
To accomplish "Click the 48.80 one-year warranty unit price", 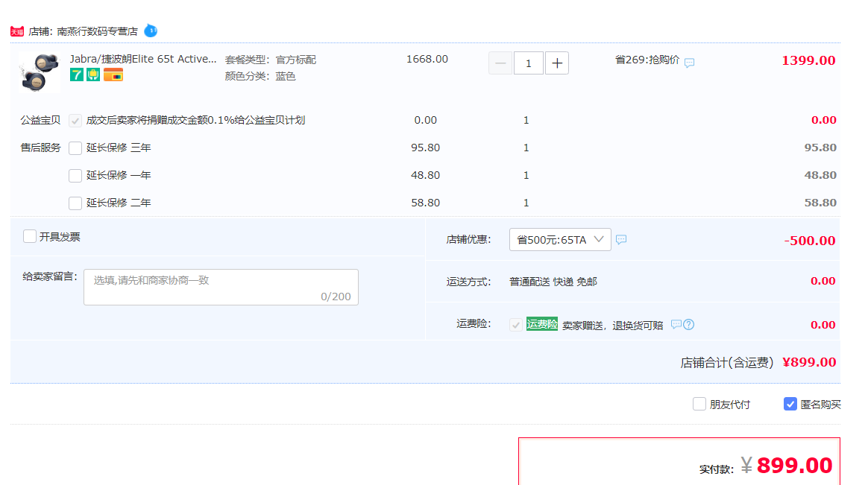I will pyautogui.click(x=425, y=175).
